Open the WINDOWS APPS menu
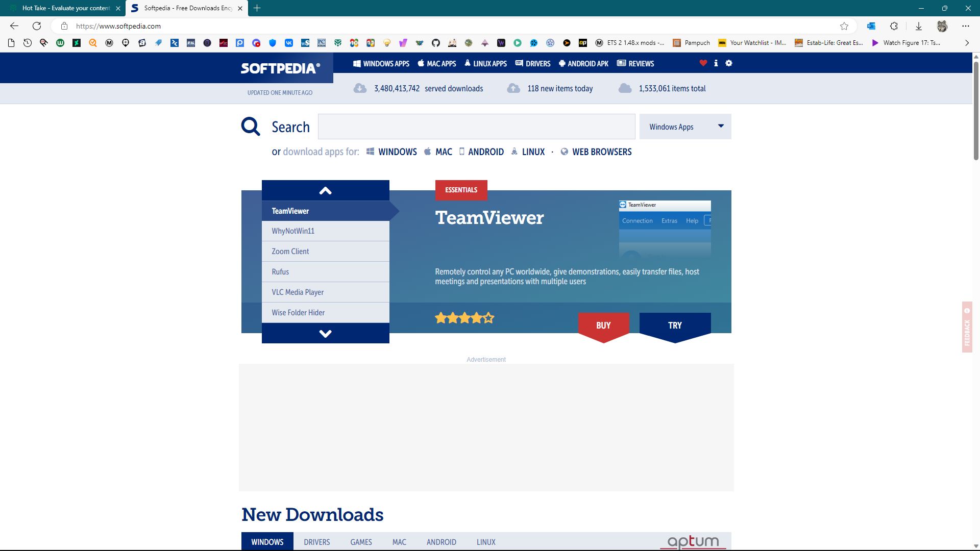The width and height of the screenshot is (980, 551). pyautogui.click(x=381, y=64)
